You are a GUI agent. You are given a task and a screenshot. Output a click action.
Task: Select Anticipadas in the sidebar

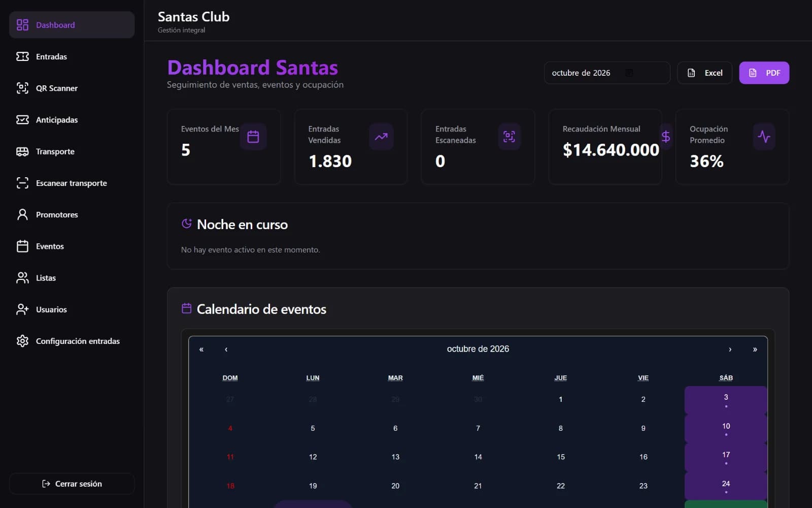click(x=72, y=120)
